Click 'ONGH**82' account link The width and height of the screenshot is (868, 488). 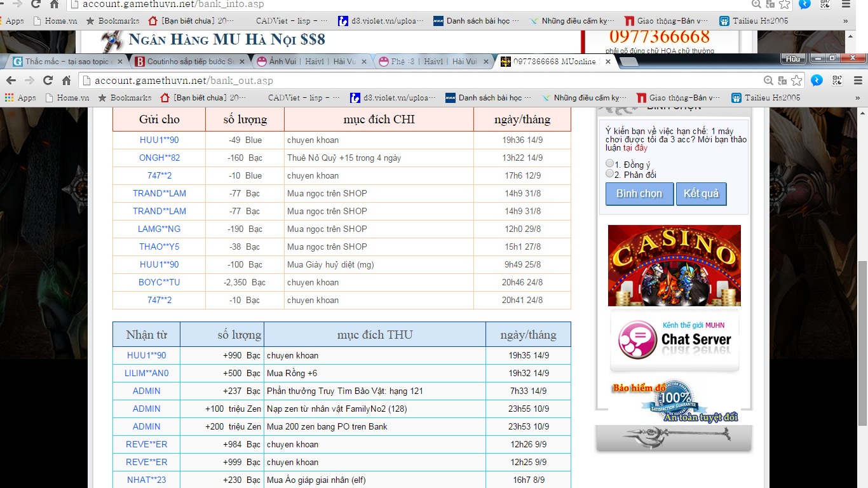click(159, 158)
